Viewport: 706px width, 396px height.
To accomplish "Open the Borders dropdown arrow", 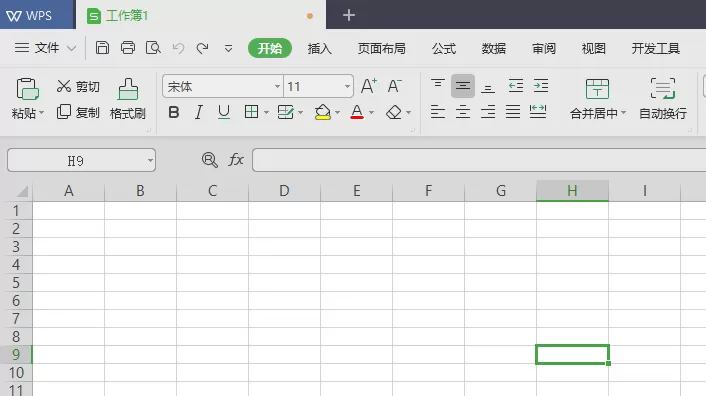I will pos(266,112).
